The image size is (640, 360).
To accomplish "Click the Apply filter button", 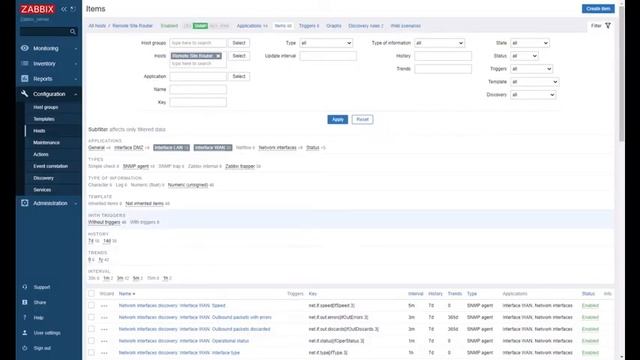I will [338, 120].
